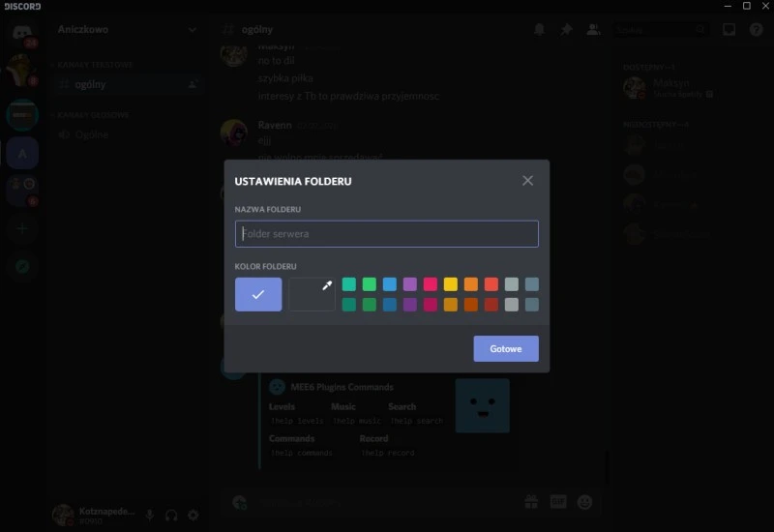Explore public servers compass icon
The width and height of the screenshot is (774, 532).
22,267
